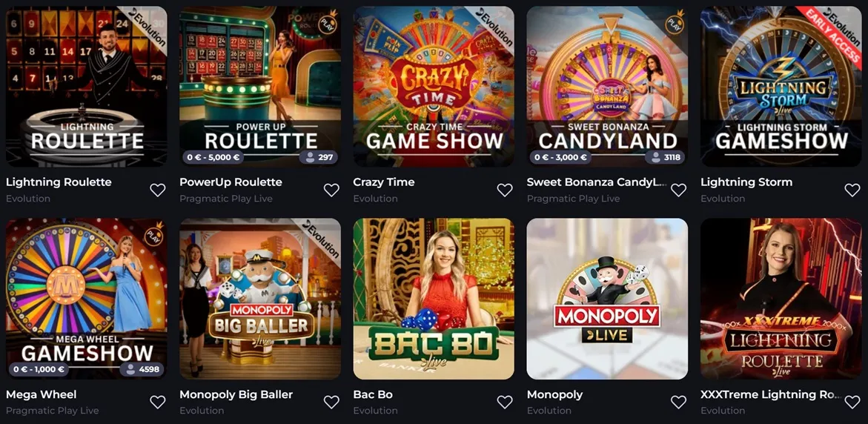Image resolution: width=868 pixels, height=424 pixels.
Task: Favorite Lightning Roulette with heart icon
Action: [158, 190]
